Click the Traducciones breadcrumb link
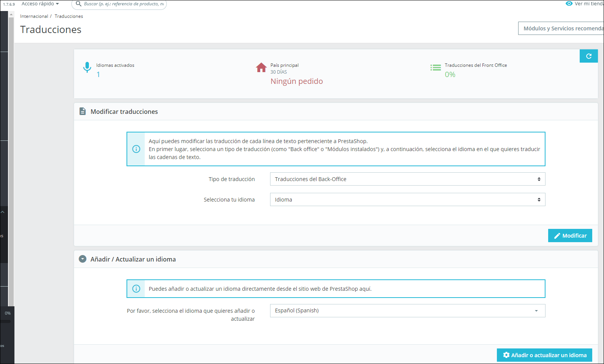 pyautogui.click(x=69, y=16)
